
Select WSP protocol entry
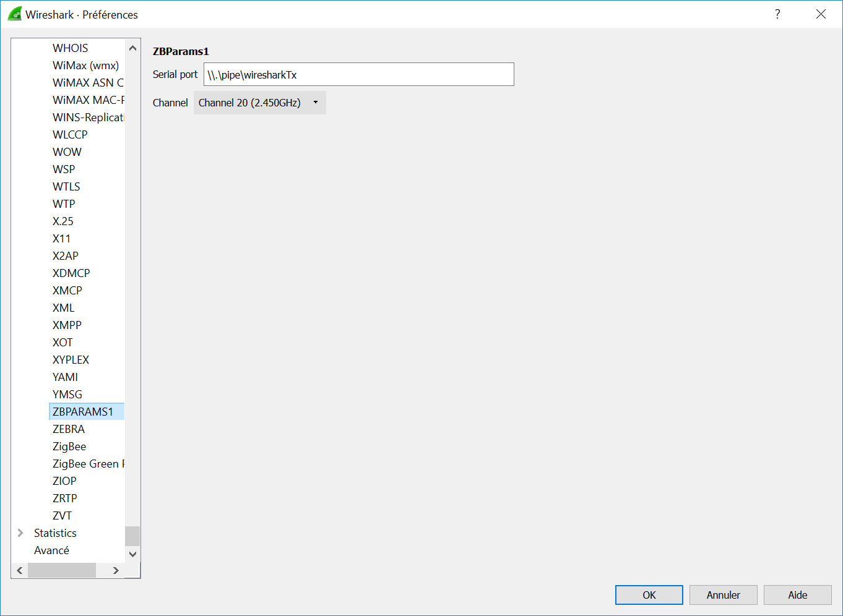pos(64,169)
